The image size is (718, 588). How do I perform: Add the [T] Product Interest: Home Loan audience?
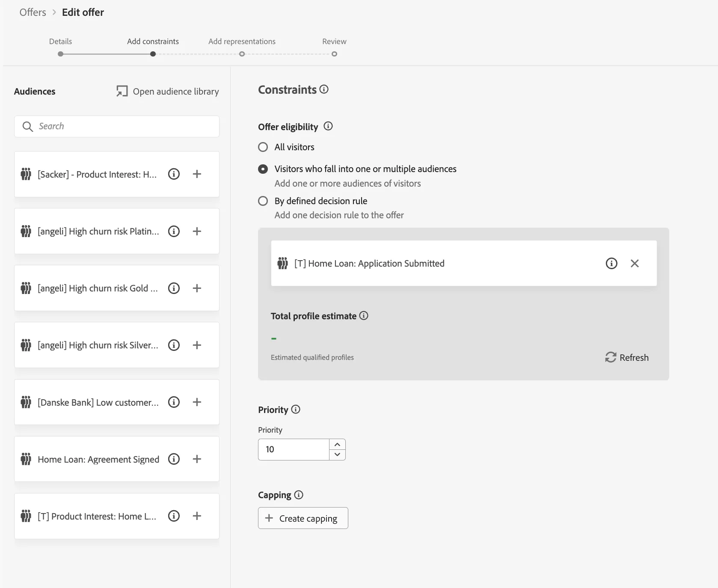tap(197, 516)
